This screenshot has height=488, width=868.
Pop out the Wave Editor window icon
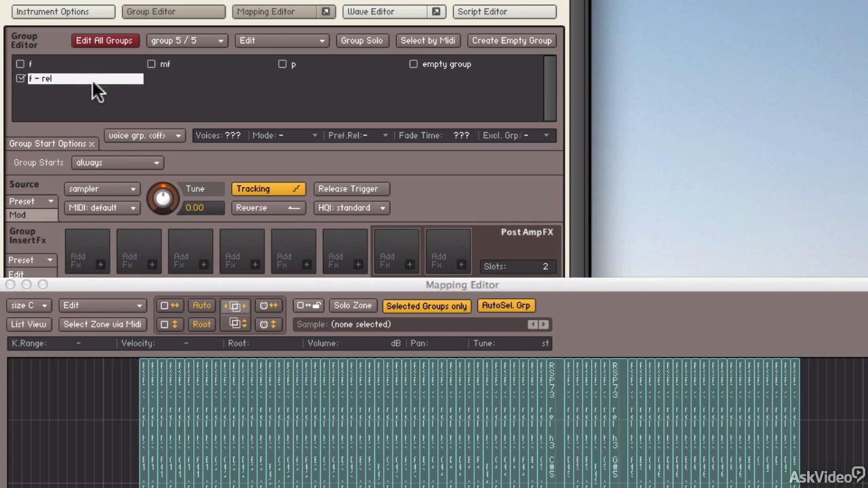[436, 12]
